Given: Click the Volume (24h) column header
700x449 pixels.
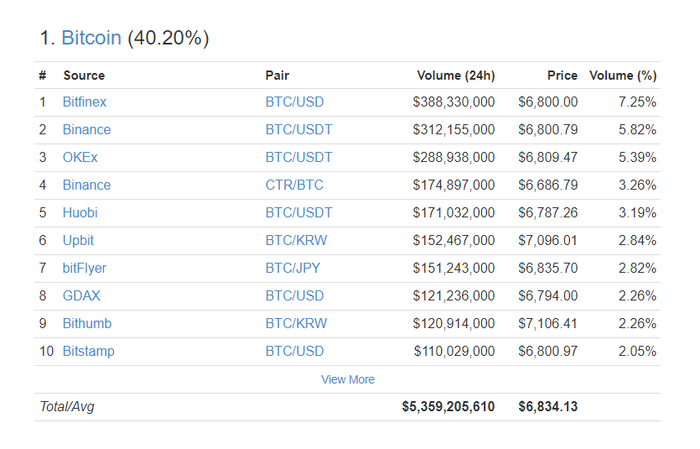Looking at the screenshot, I should (456, 75).
